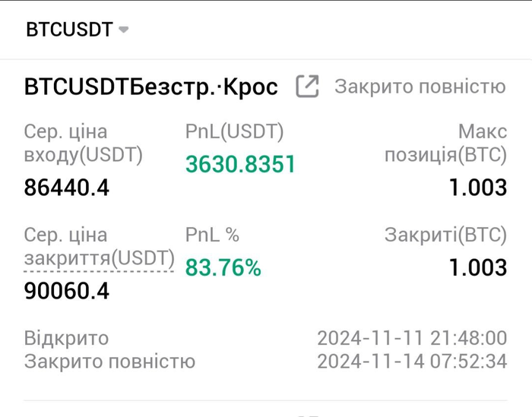Open the BTCUSDTБезстр.·Крос position title

151,87
